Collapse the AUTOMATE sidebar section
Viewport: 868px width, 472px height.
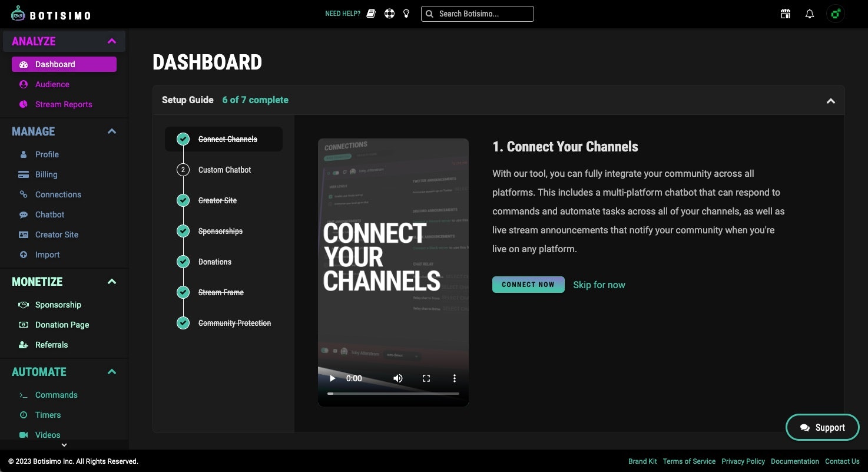pyautogui.click(x=112, y=372)
